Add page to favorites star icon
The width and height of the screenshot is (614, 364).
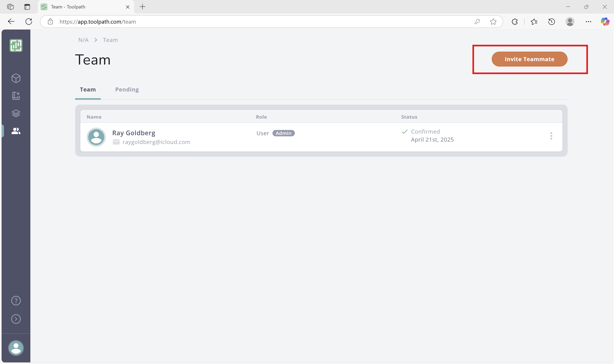pyautogui.click(x=493, y=22)
